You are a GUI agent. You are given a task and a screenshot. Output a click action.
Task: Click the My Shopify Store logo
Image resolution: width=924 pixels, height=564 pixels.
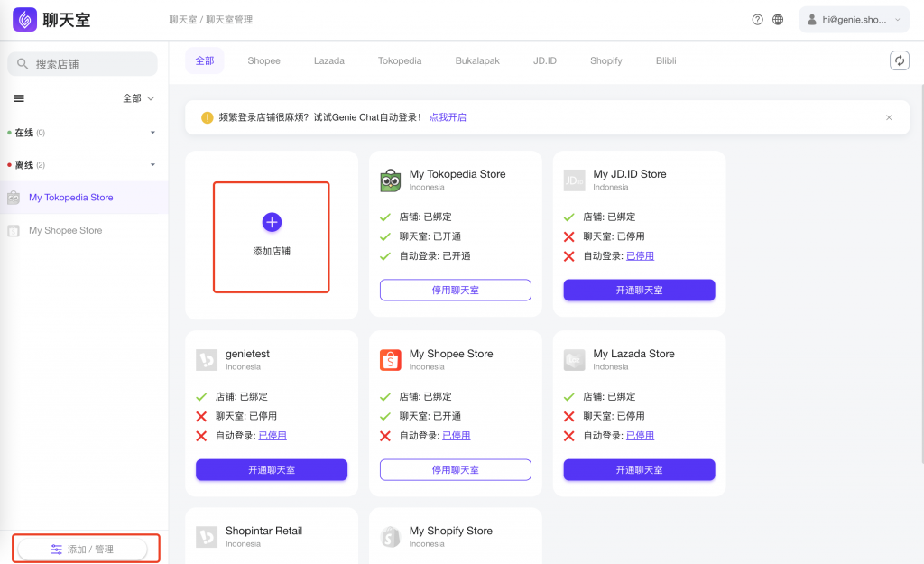(390, 537)
